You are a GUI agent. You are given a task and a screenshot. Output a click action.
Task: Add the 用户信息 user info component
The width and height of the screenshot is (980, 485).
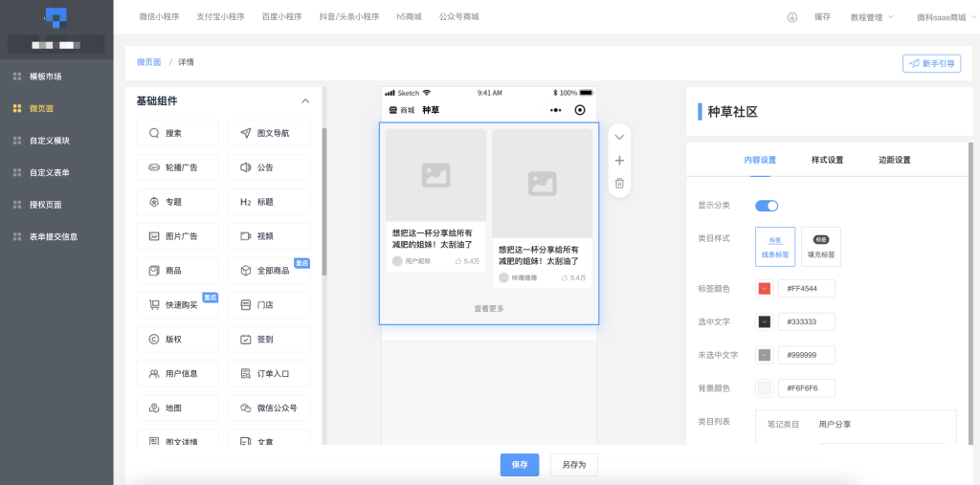point(177,374)
